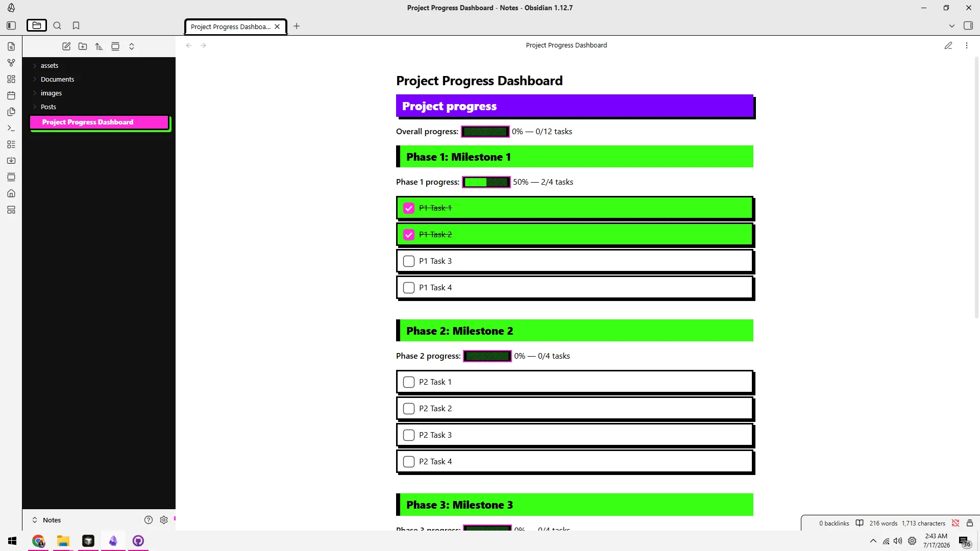Check the P1 Task 4 checkbox

(x=409, y=288)
